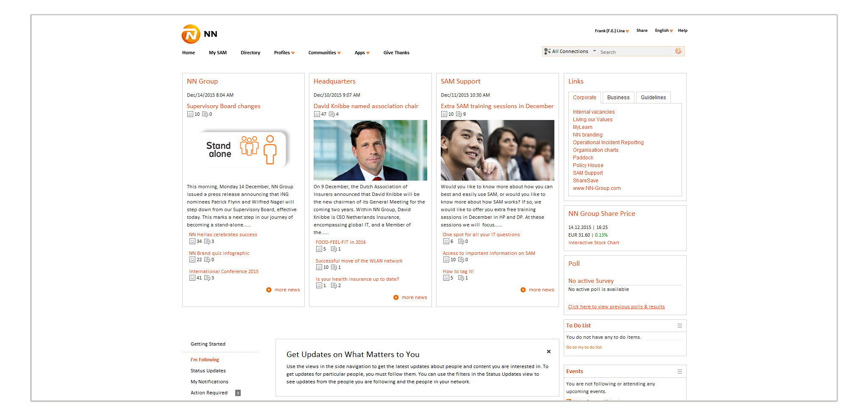Click likes icon under International Conference 2015
The height and width of the screenshot is (416, 868).
point(192,278)
